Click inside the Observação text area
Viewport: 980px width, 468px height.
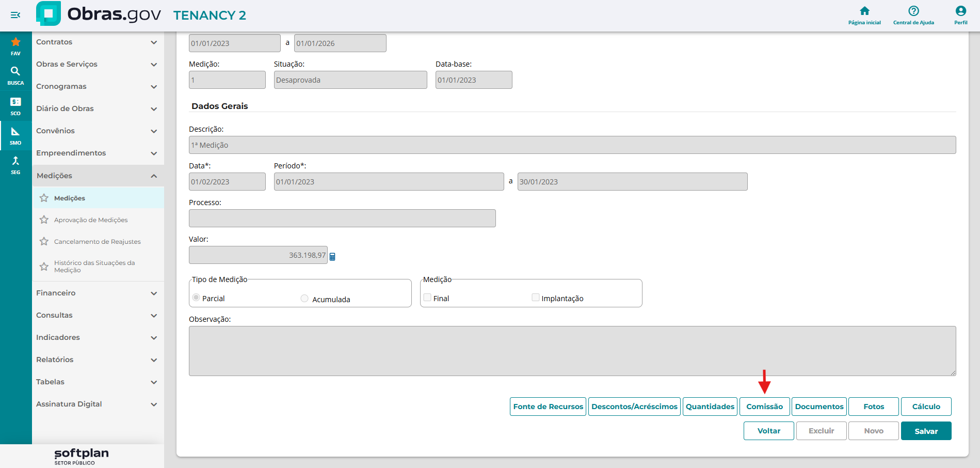coord(572,351)
